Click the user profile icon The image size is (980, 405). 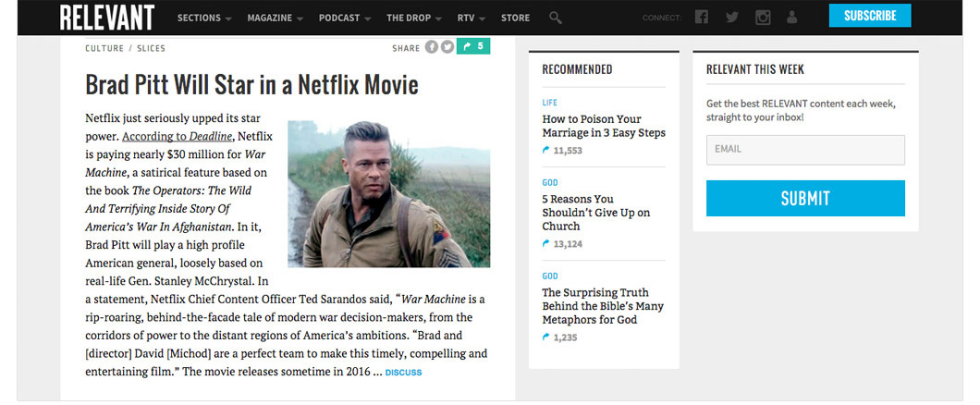(791, 18)
